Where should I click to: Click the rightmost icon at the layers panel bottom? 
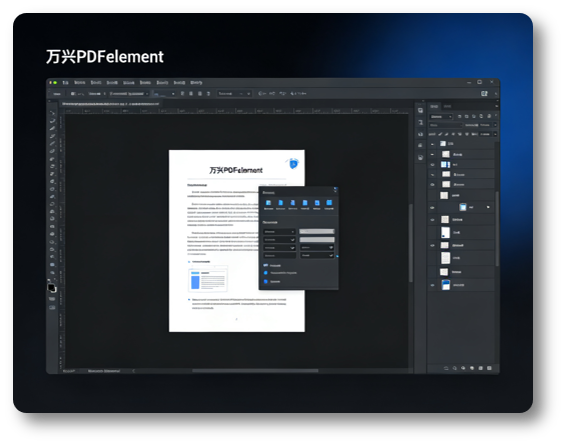(489, 368)
